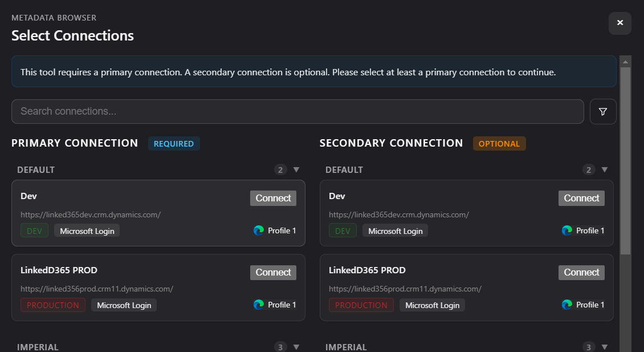Viewport: 644px width, 352px height.
Task: Click Microsoft Login badge on primary Dev card
Action: (x=87, y=230)
